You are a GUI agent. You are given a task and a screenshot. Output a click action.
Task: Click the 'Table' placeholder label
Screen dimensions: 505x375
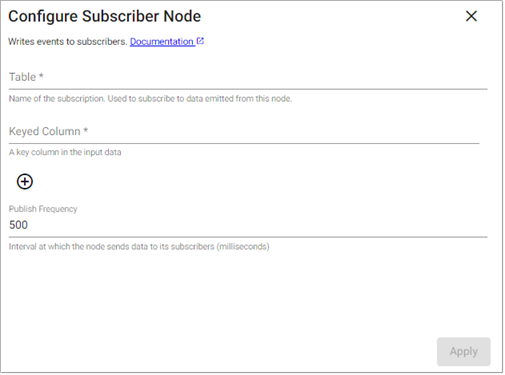point(22,77)
